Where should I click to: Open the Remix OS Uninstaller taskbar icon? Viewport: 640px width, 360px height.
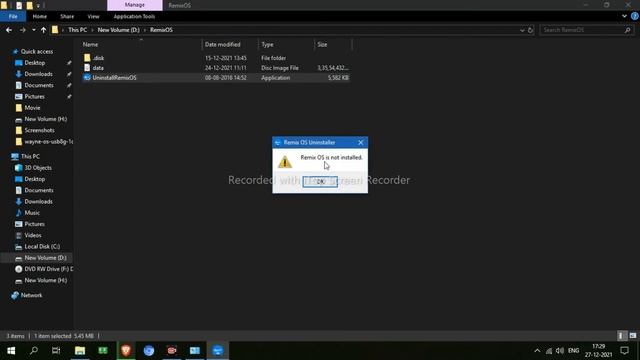click(x=218, y=351)
